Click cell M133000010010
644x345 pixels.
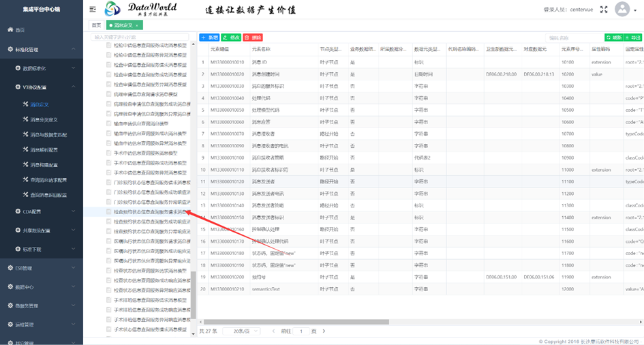click(x=227, y=63)
